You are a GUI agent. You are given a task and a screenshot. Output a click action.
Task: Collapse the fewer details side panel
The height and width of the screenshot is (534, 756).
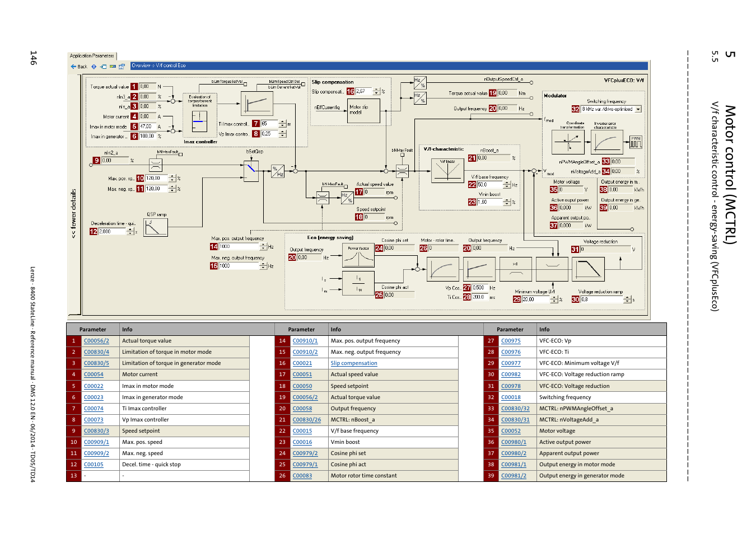pyautogui.click(x=74, y=214)
